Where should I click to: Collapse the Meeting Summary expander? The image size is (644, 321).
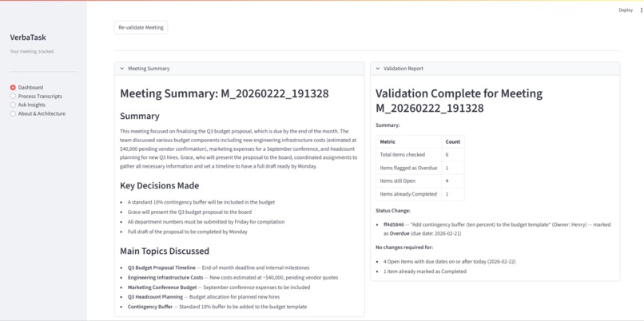(239, 69)
